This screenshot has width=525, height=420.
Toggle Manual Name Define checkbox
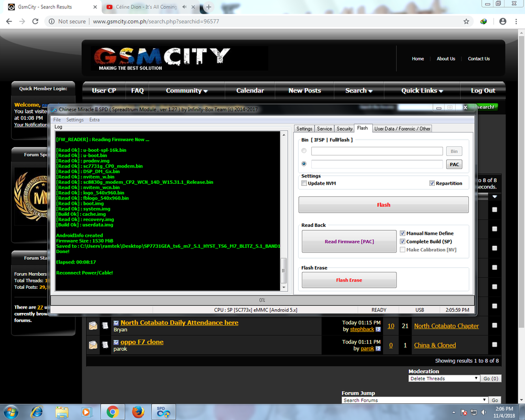403,233
